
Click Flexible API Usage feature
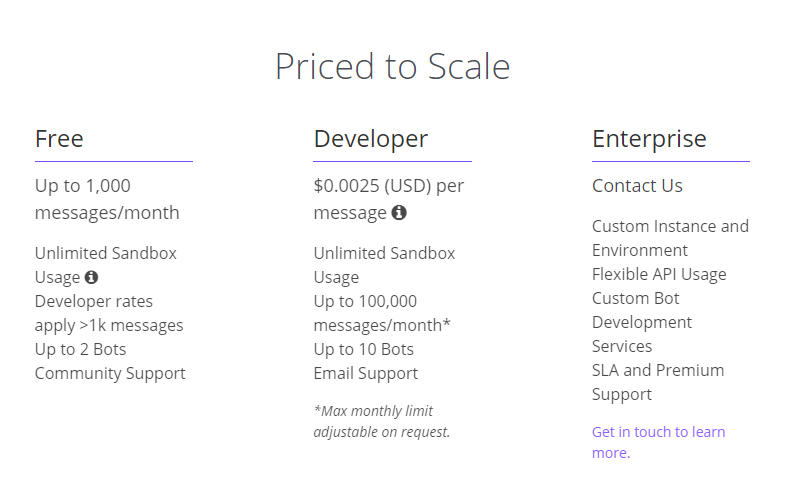click(x=659, y=274)
